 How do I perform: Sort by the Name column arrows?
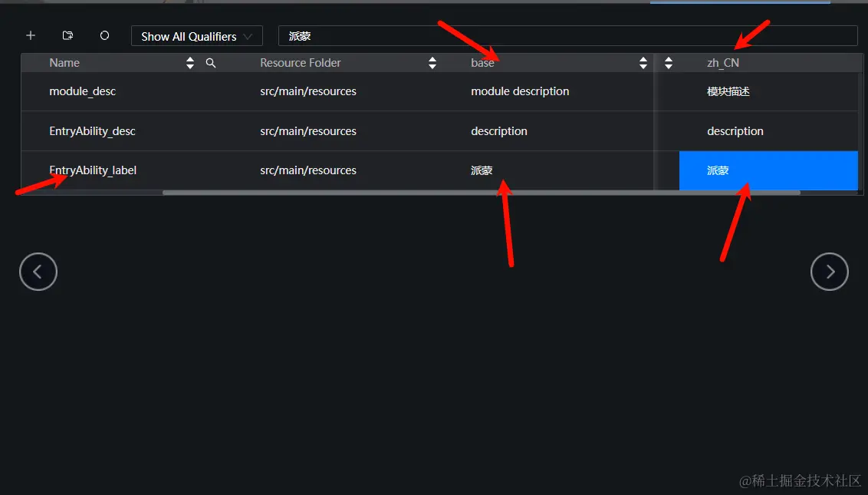190,63
